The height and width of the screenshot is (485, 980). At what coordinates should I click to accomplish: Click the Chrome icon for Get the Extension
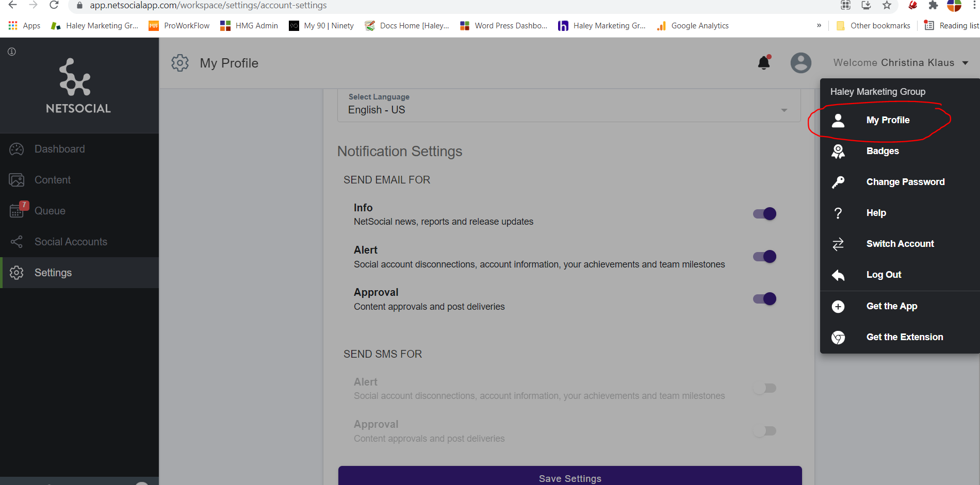(x=838, y=338)
